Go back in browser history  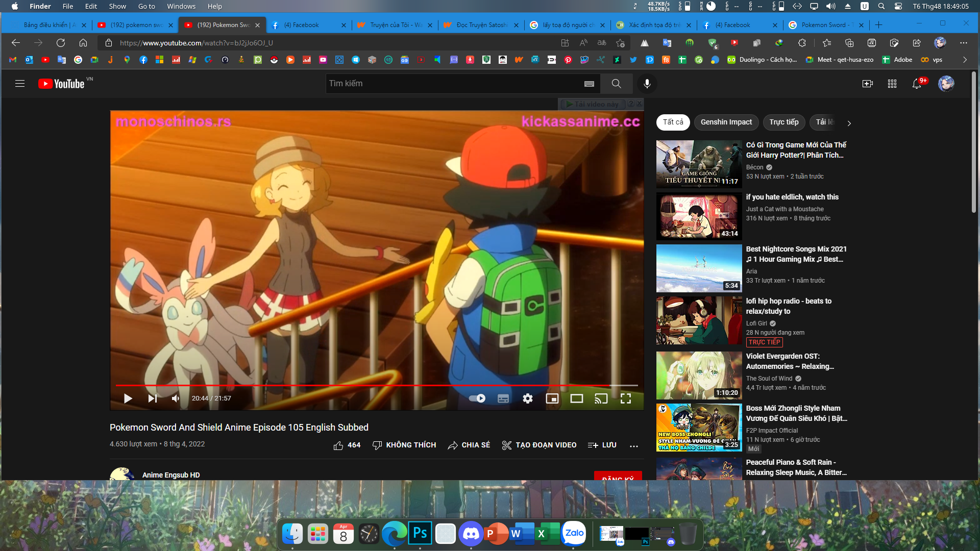[16, 43]
